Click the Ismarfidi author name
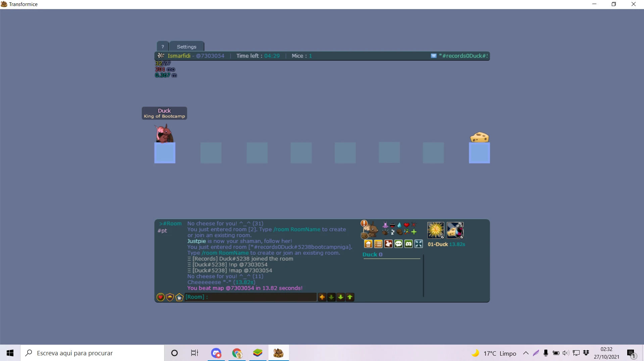The image size is (644, 361). (179, 56)
